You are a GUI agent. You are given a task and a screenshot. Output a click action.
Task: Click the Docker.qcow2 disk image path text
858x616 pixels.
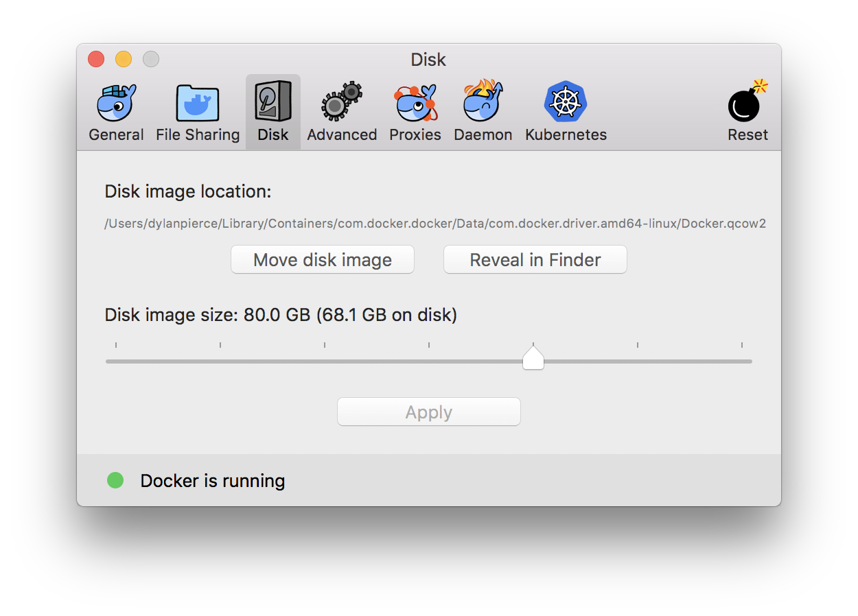(x=435, y=224)
